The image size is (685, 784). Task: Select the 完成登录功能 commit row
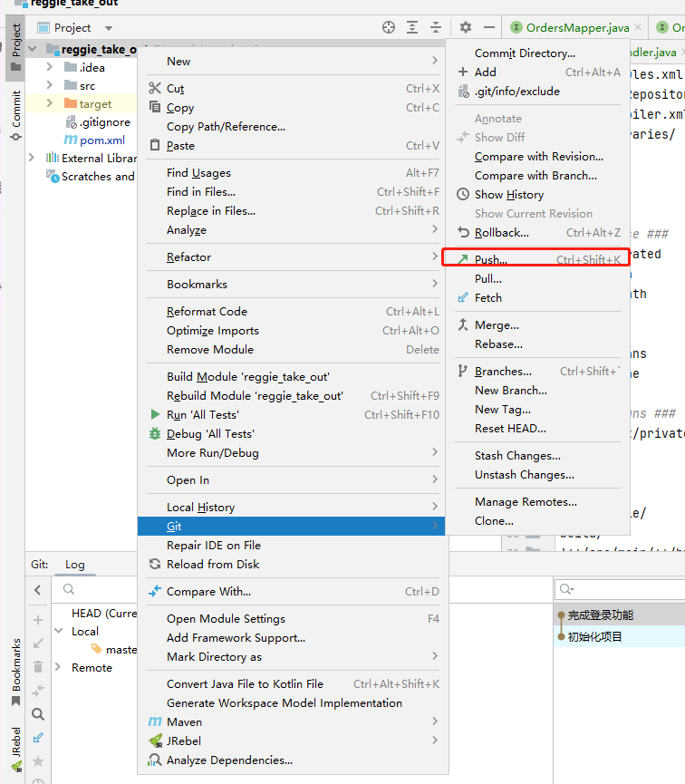[x=620, y=615]
